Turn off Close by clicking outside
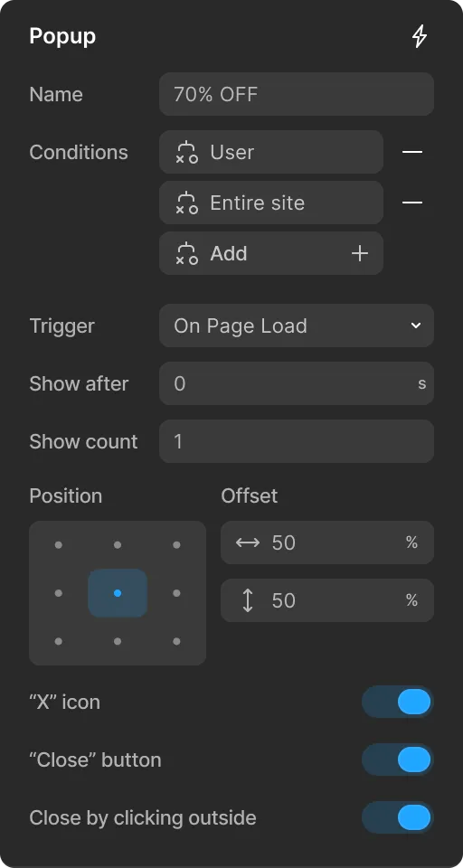The width and height of the screenshot is (463, 868). pyautogui.click(x=397, y=817)
